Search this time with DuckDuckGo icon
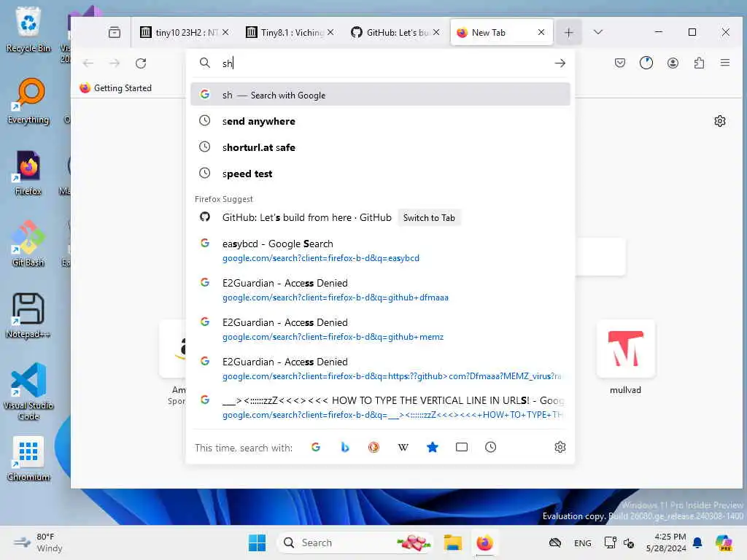This screenshot has height=560, width=747. tap(374, 447)
